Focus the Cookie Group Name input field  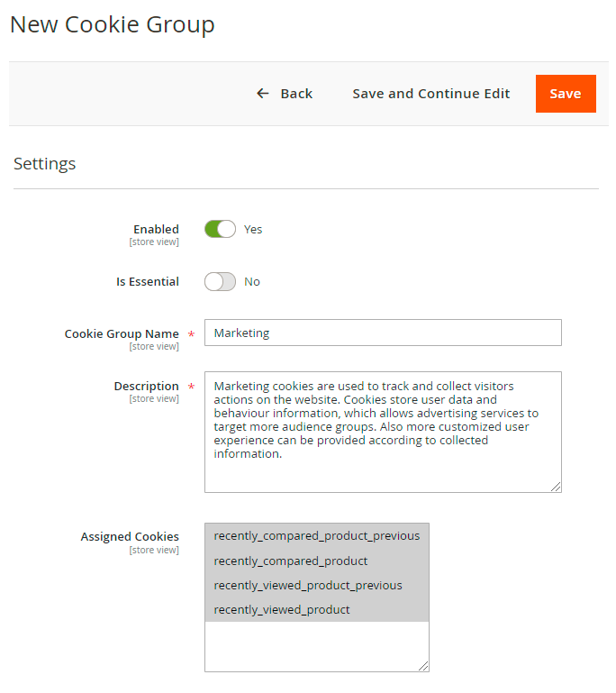(x=383, y=333)
